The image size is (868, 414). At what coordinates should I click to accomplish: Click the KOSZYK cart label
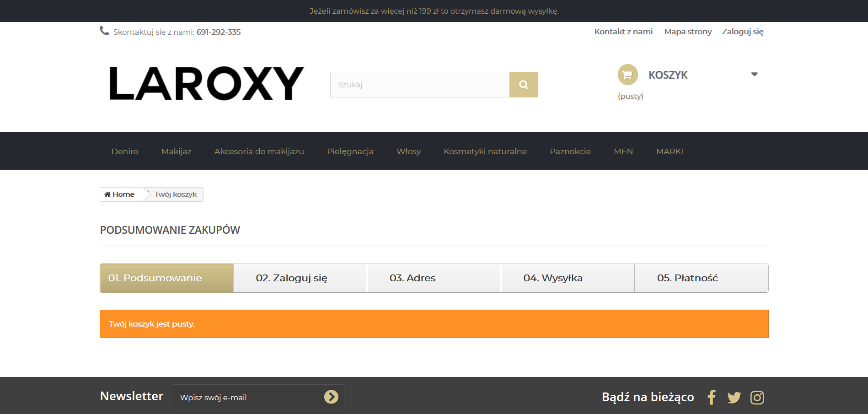point(668,75)
